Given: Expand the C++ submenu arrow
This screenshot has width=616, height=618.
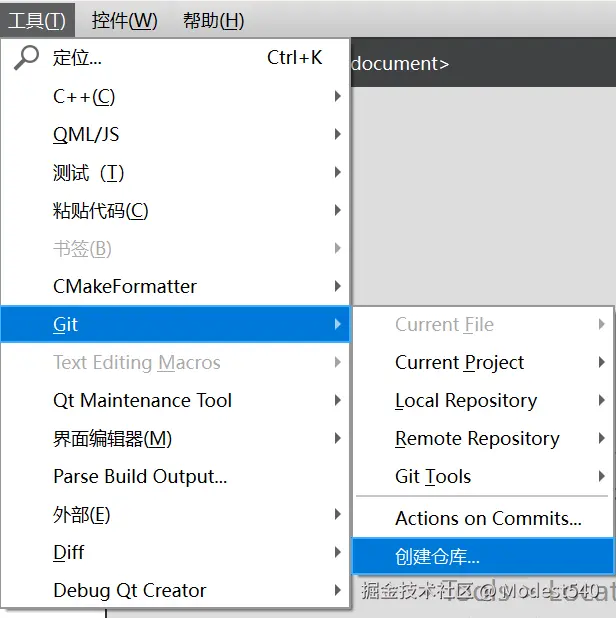Looking at the screenshot, I should [338, 97].
